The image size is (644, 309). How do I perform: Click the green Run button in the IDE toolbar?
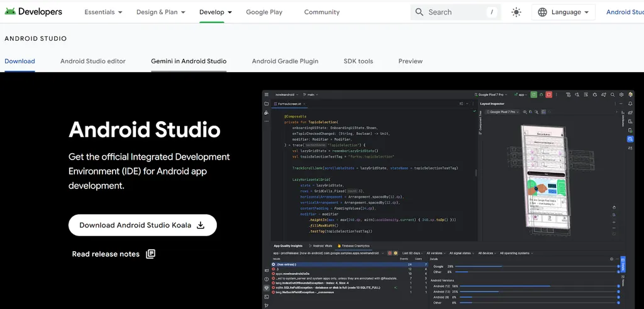533,94
